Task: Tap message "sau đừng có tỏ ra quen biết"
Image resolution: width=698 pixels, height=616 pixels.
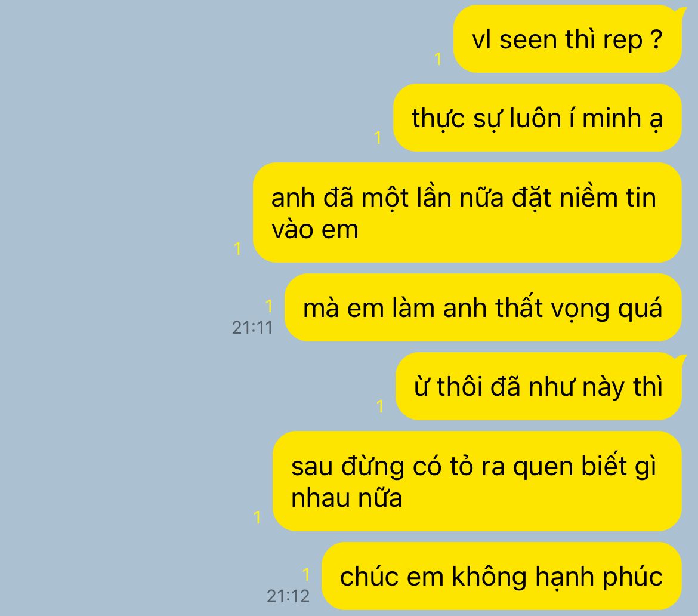Action: pyautogui.click(x=477, y=481)
